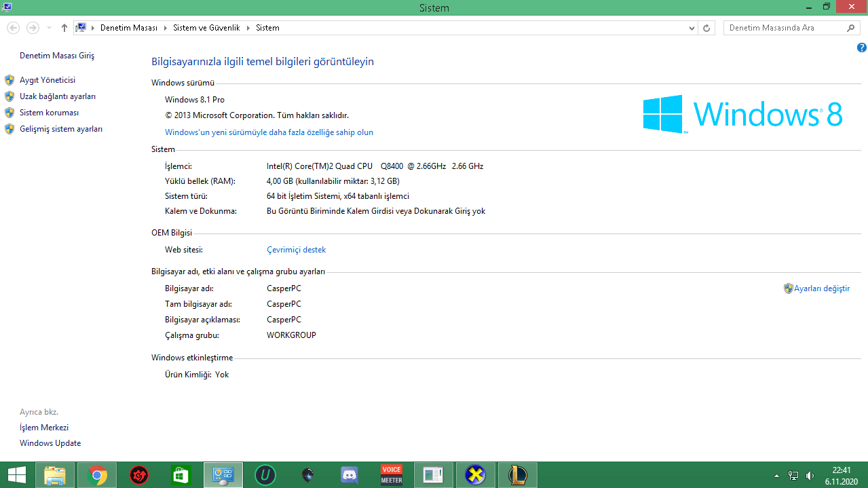Screen dimensions: 868x488
Task: Open the recent locations dropdown arrow
Action: pyautogui.click(x=49, y=28)
